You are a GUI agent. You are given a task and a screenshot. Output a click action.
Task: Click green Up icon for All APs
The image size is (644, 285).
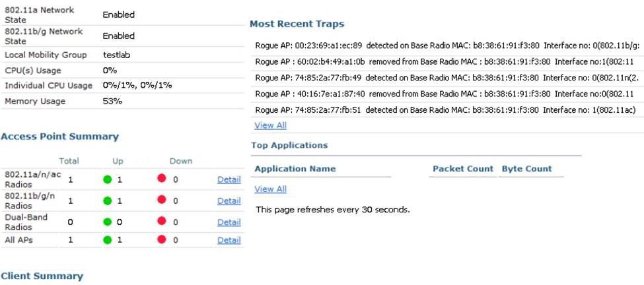(x=106, y=240)
